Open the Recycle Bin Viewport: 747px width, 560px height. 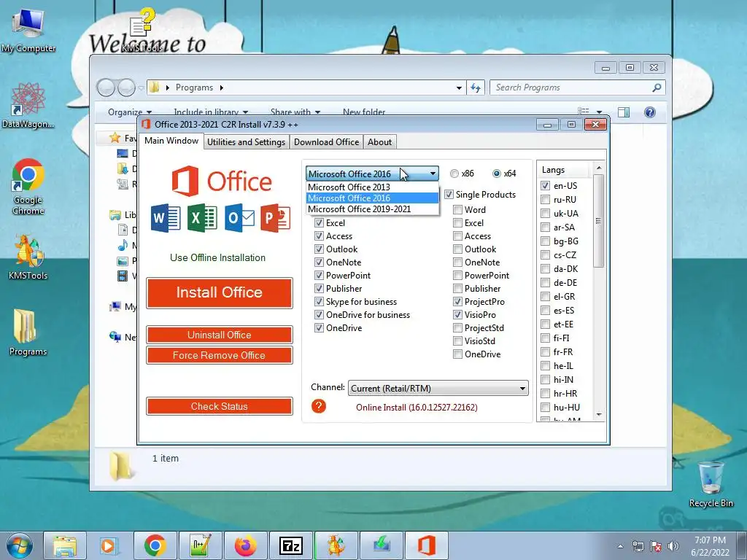tap(711, 484)
